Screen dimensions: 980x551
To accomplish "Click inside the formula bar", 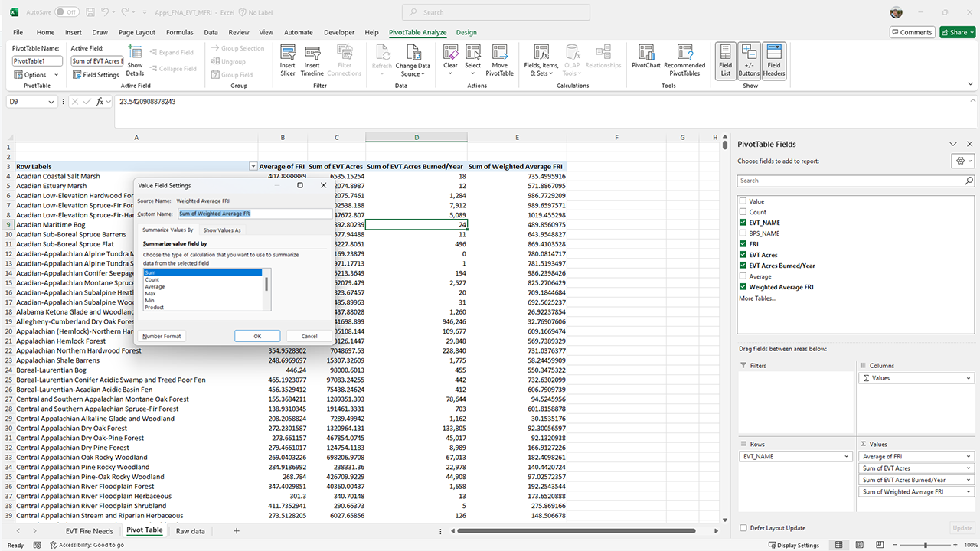I will (x=306, y=100).
